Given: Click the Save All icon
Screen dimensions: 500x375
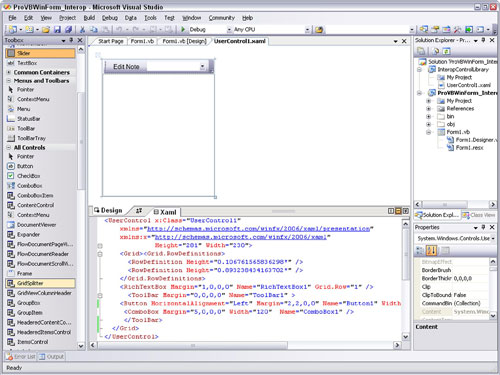Looking at the screenshot, I should (69, 30).
